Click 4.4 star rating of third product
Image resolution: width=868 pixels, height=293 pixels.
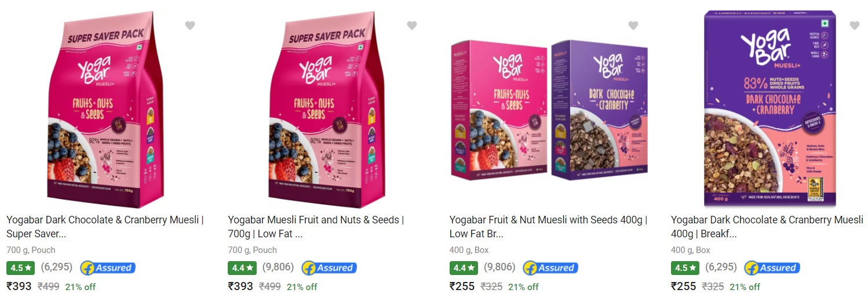pyautogui.click(x=464, y=268)
